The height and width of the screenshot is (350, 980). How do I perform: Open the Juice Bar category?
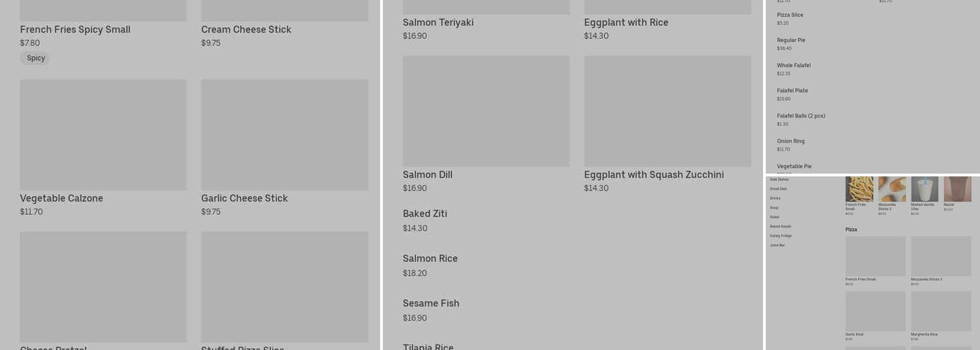tap(777, 245)
